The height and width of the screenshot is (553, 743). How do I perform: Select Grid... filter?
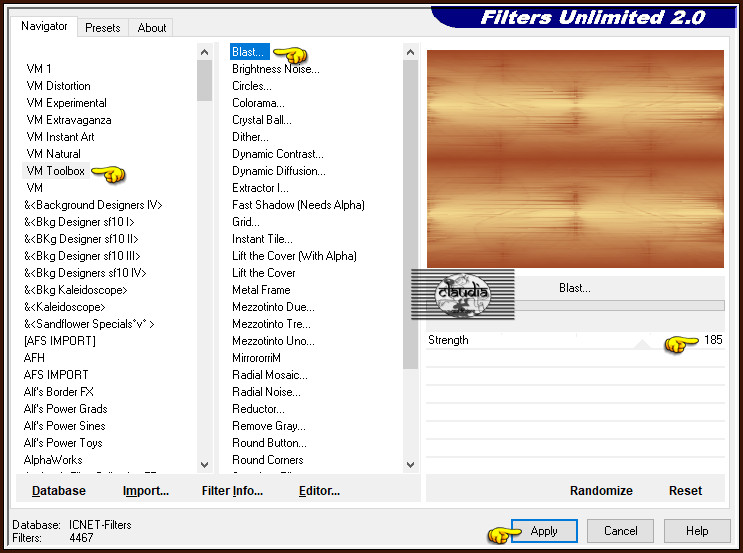[x=245, y=222]
